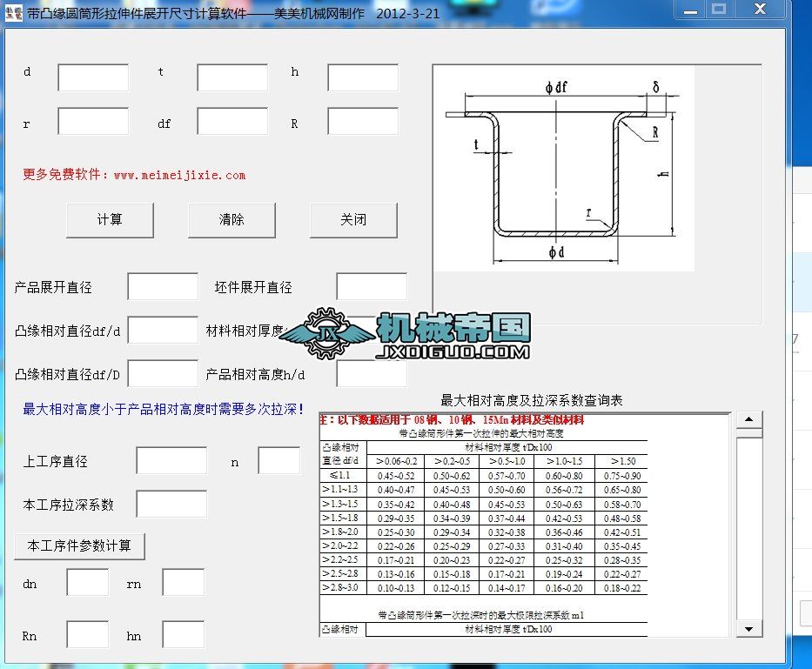Click the 最大相对高度及拉深系数查询表 title
Image resolution: width=812 pixels, height=669 pixels.
531,400
